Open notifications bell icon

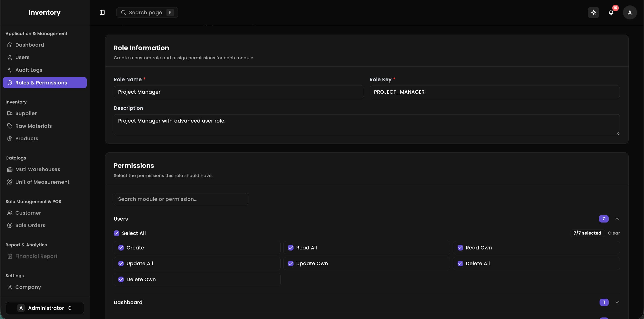click(x=611, y=12)
